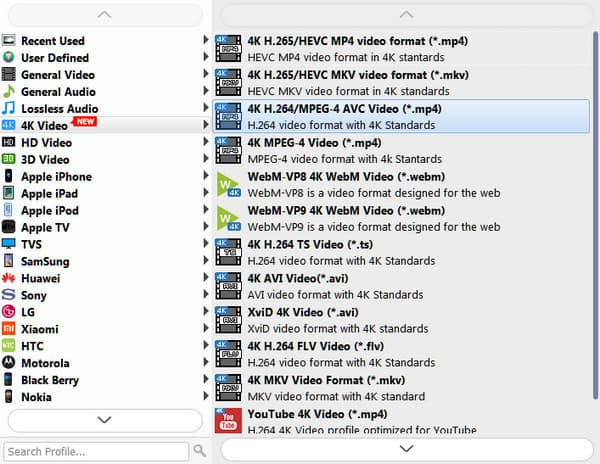The width and height of the screenshot is (600, 464).
Task: Click the Apple TV icon
Action: tap(8, 227)
